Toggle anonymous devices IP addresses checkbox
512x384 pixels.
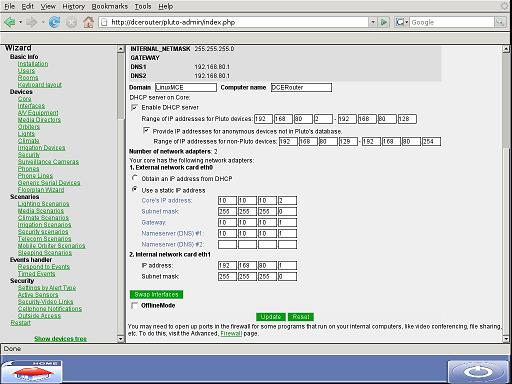[146, 130]
